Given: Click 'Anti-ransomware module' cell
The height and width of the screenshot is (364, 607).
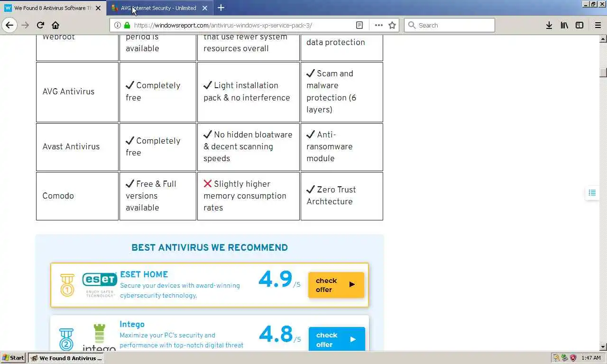Looking at the screenshot, I should [341, 147].
